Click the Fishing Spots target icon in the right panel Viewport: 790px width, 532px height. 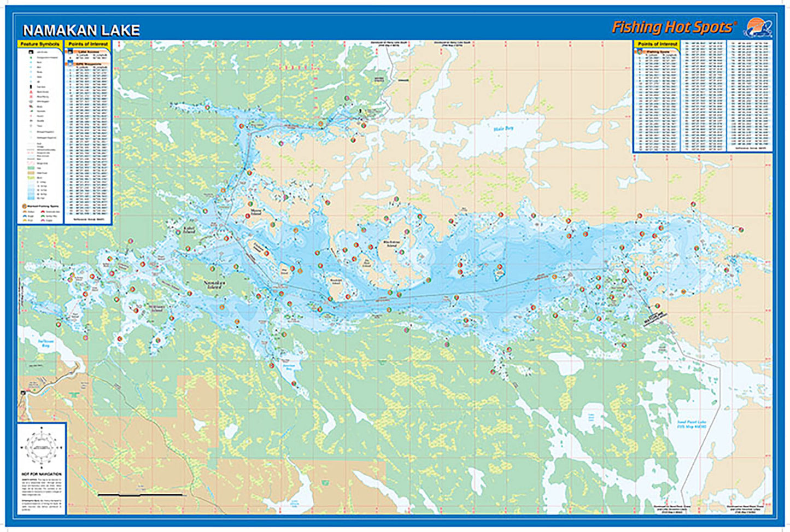pyautogui.click(x=640, y=51)
